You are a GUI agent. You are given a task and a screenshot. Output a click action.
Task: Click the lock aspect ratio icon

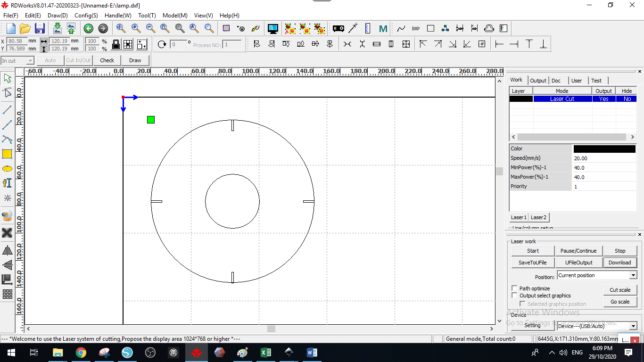coord(116,45)
